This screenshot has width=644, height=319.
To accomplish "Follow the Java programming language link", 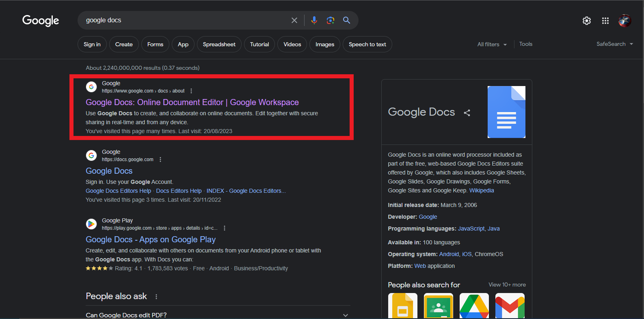I will 493,228.
